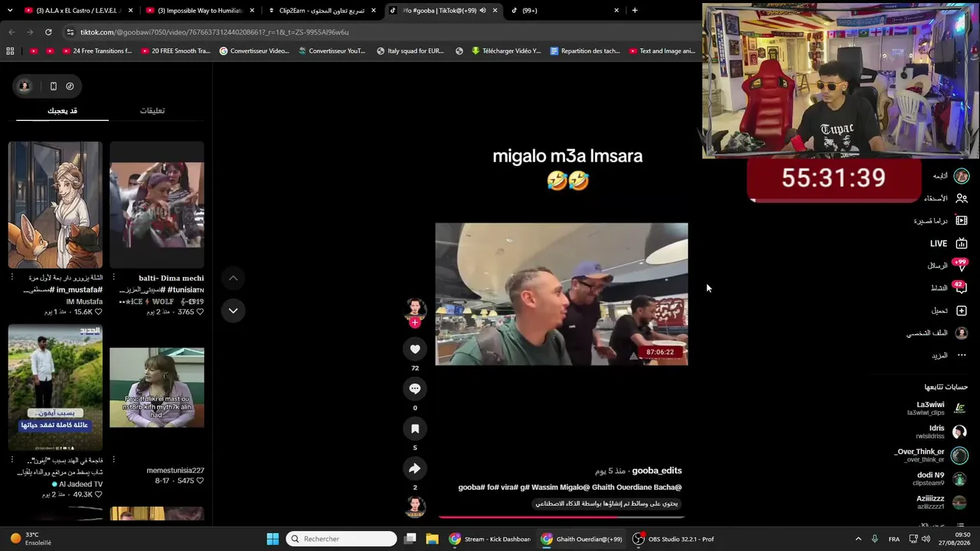This screenshot has width=980, height=551.
Task: Open the gooba_edits profile link
Action: pos(657,471)
